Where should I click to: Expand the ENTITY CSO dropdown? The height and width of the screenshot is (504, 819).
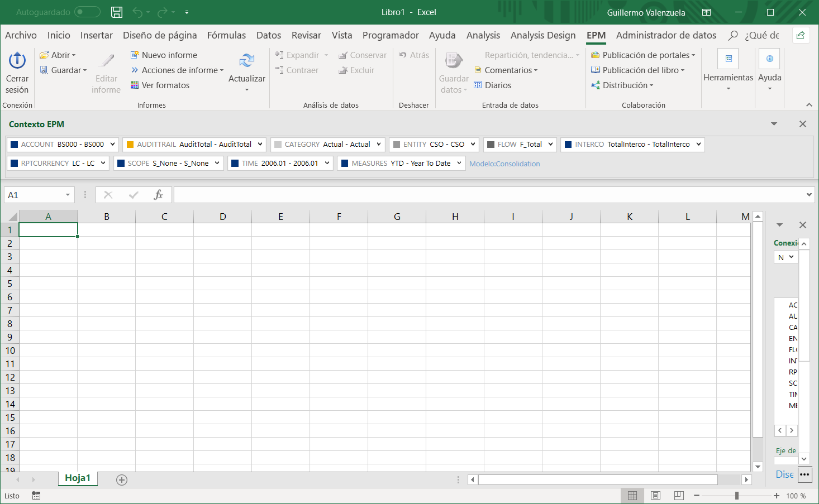tap(473, 145)
